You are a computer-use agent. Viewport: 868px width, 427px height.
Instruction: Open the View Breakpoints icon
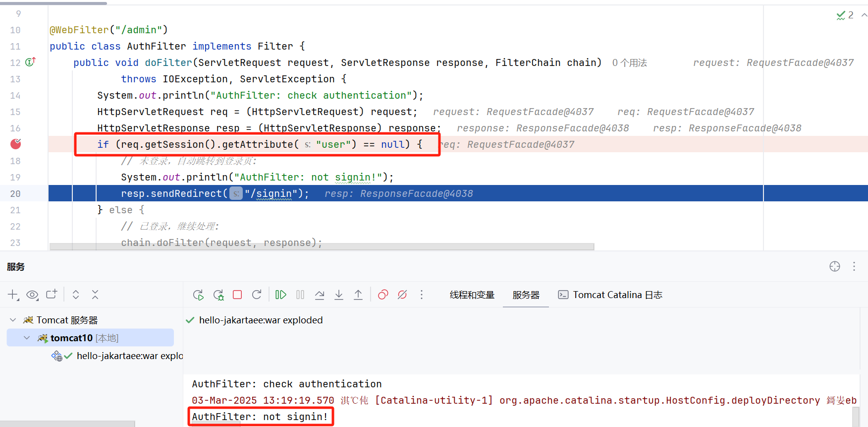pos(383,295)
